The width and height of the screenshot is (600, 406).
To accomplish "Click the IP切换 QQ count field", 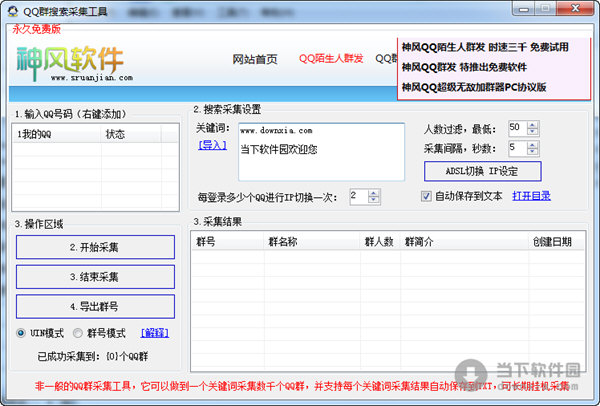I will coord(359,197).
